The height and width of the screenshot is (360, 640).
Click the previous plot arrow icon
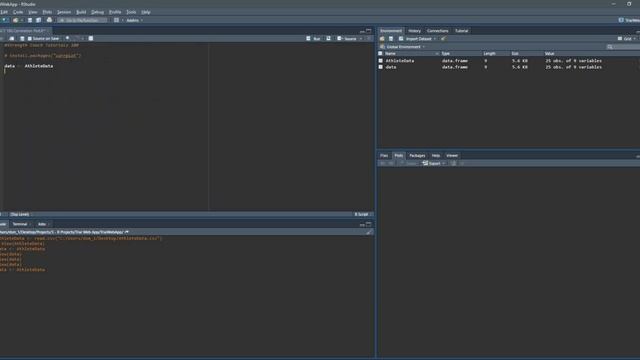click(x=382, y=163)
